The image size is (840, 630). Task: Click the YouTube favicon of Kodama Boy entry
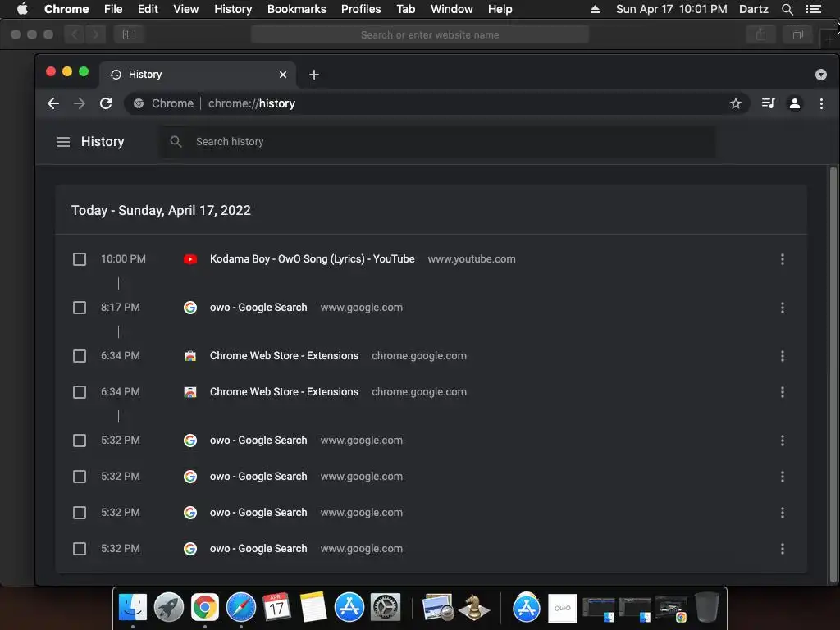tap(190, 259)
